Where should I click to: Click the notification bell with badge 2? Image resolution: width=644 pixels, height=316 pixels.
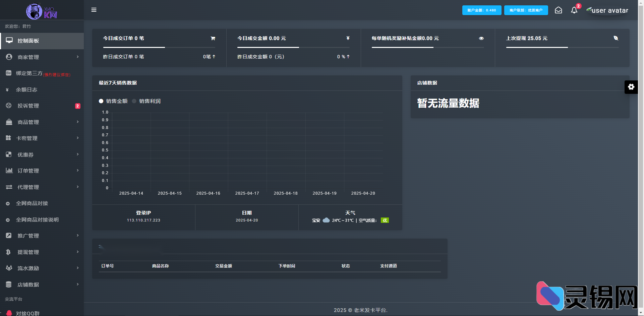tap(574, 10)
